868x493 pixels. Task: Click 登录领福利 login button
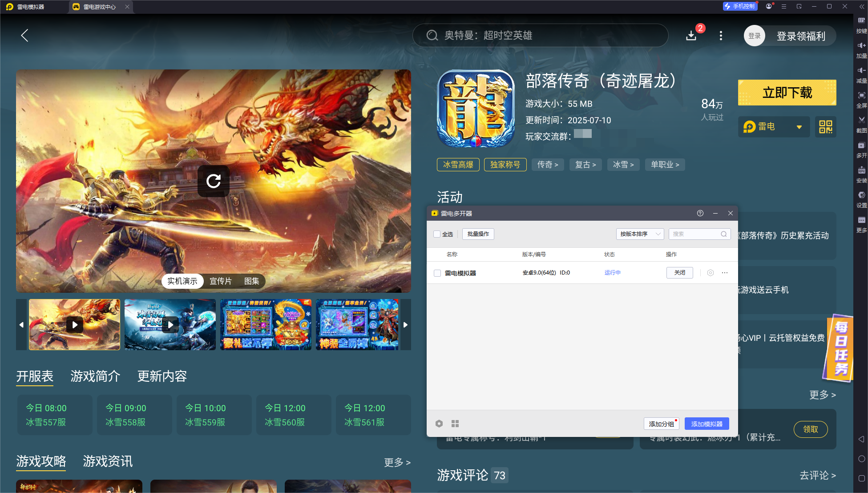801,36
